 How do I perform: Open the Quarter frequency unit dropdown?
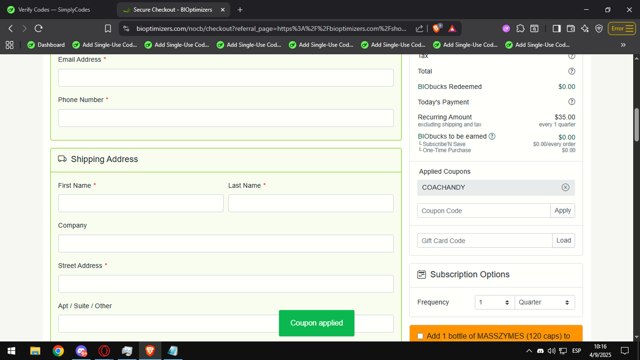[x=544, y=302]
